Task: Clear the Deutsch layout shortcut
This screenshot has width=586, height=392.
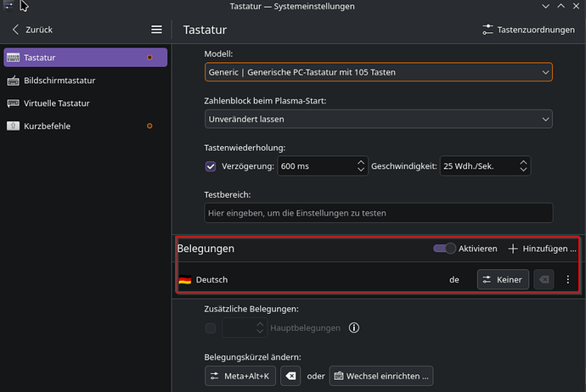Action: click(544, 280)
